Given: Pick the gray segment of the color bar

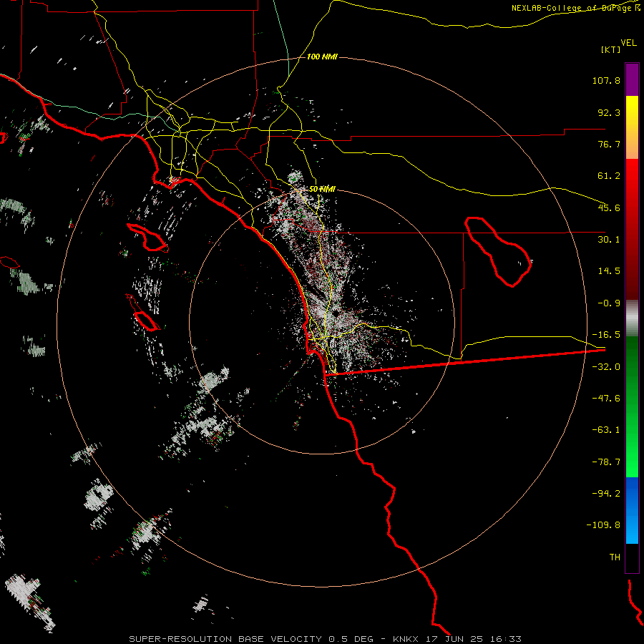Looking at the screenshot, I should click(x=632, y=318).
